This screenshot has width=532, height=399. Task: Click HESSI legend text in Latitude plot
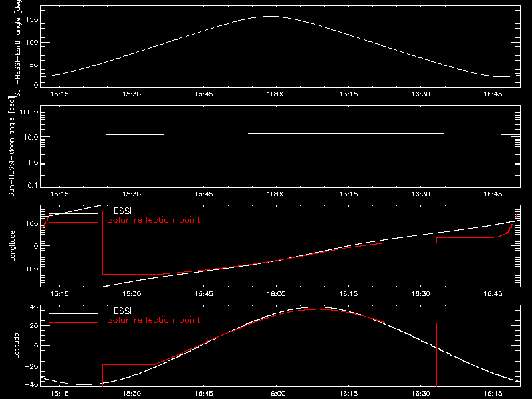click(119, 311)
